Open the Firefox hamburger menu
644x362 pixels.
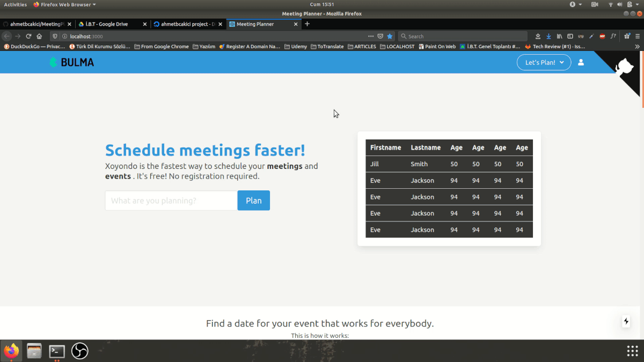point(638,36)
